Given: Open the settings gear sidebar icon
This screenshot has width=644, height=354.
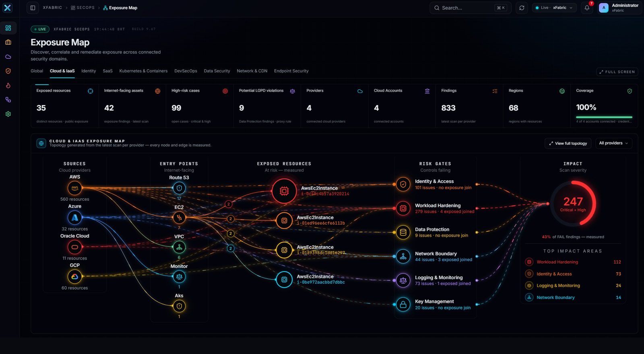Looking at the screenshot, I should [8, 114].
